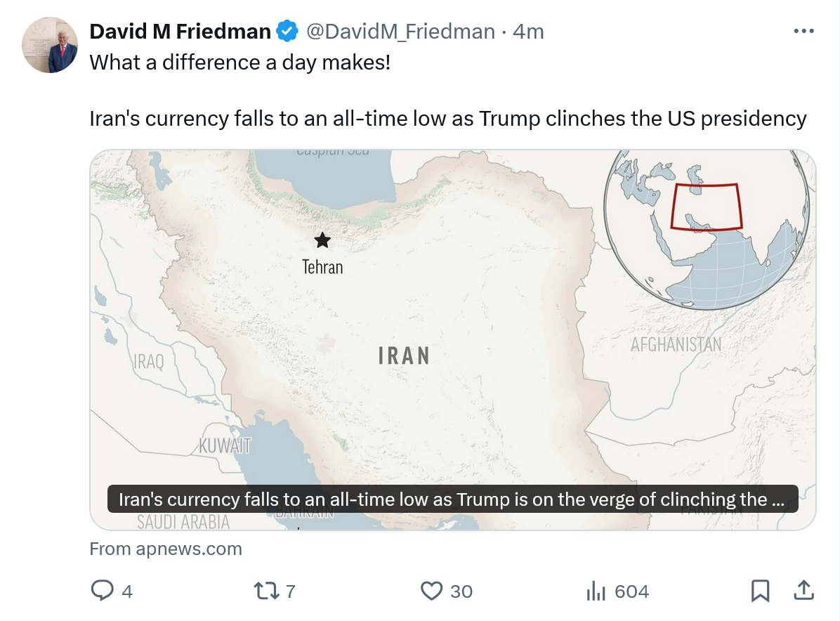The height and width of the screenshot is (621, 840).
Task: Open the @DavidM_Friedman handle link
Action: 398,32
